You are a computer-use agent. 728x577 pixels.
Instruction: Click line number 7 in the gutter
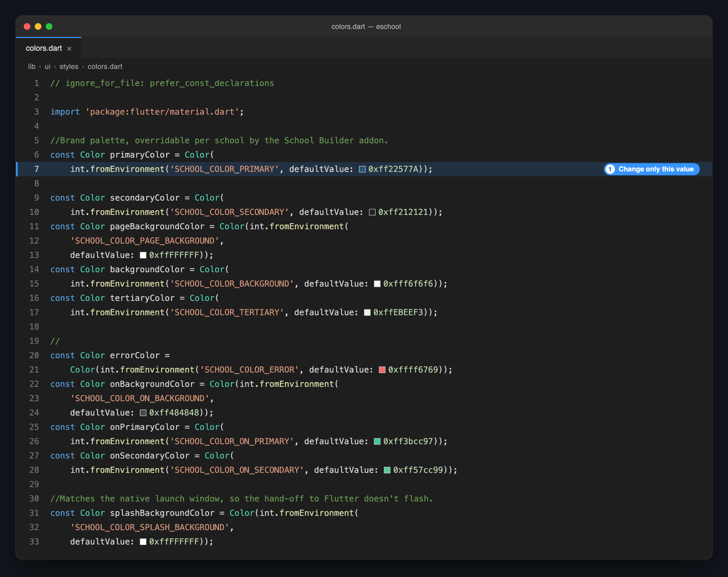tap(36, 169)
